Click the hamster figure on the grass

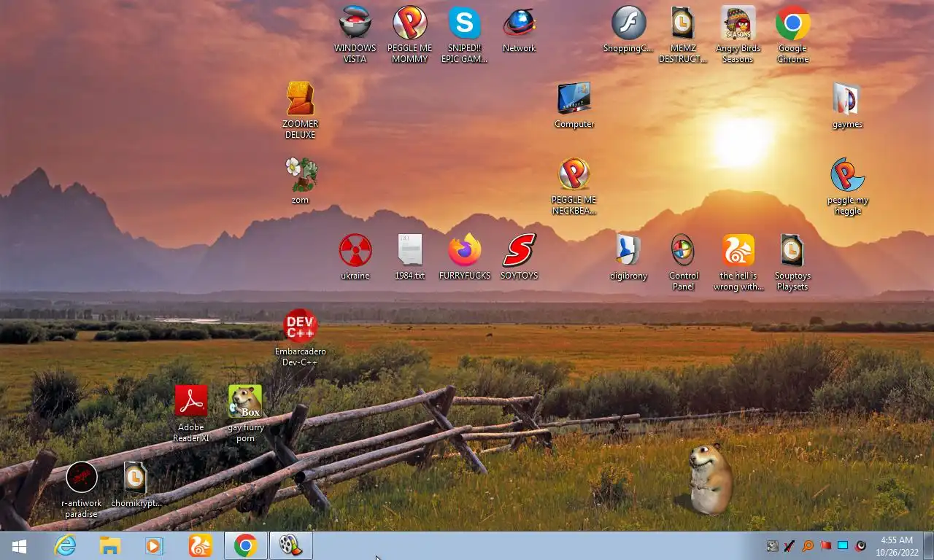point(710,479)
